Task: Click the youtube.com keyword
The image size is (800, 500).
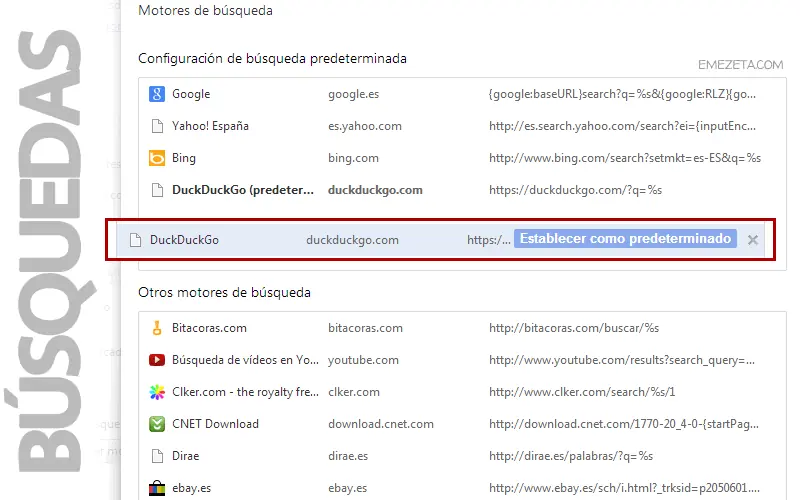Action: (x=363, y=360)
